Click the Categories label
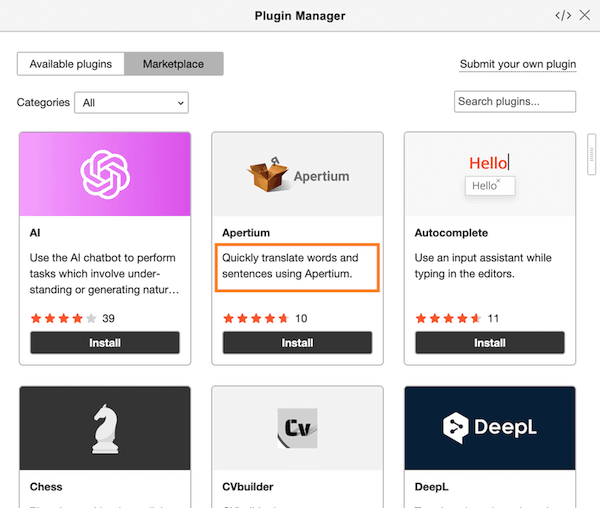 click(x=43, y=103)
